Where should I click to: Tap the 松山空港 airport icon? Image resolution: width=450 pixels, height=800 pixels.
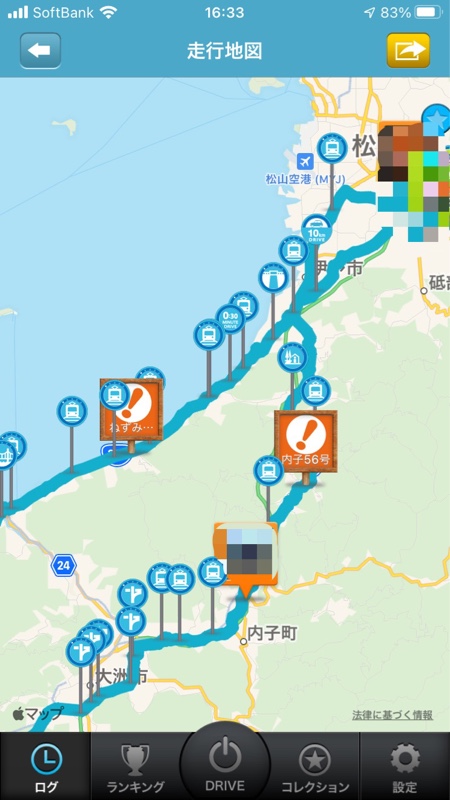(x=305, y=162)
